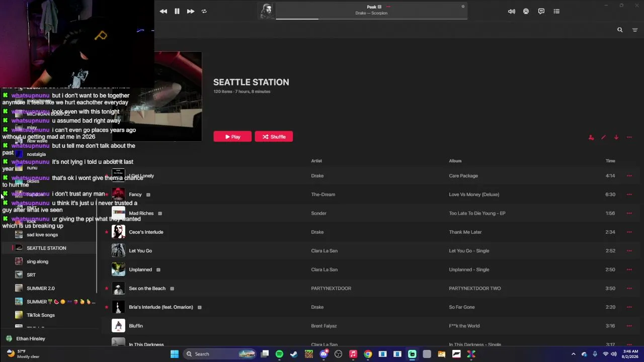Image resolution: width=644 pixels, height=362 pixels.
Task: Open the sing along playlist
Action: tap(37, 261)
